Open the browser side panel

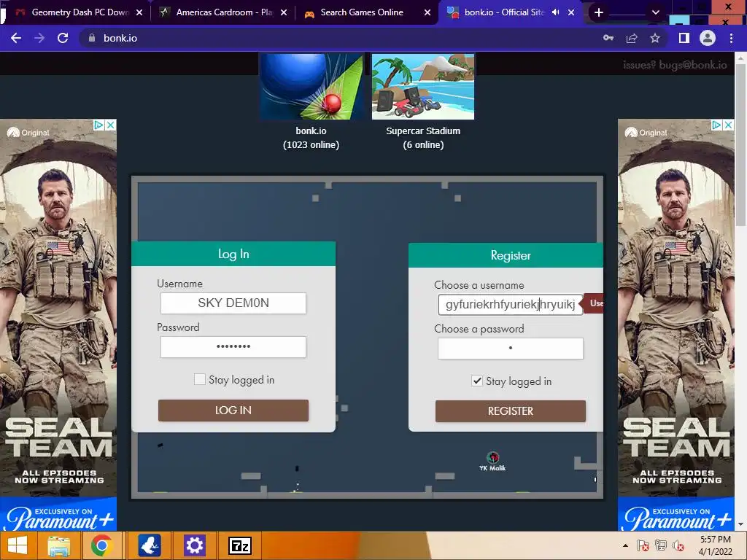684,38
